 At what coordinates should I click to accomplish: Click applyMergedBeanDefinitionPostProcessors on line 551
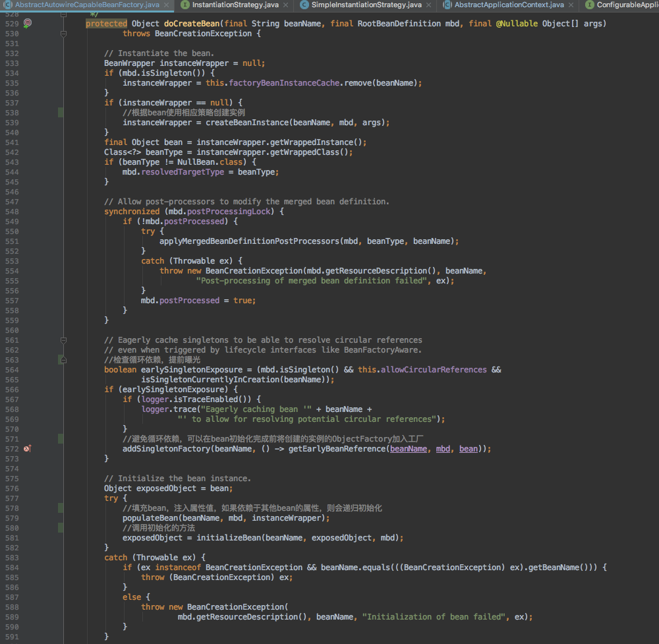(x=249, y=241)
